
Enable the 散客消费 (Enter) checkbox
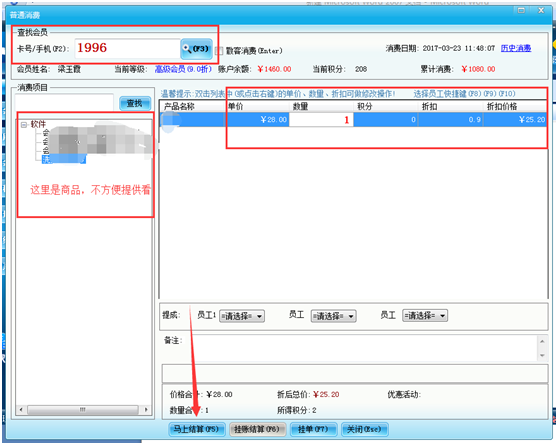click(220, 51)
